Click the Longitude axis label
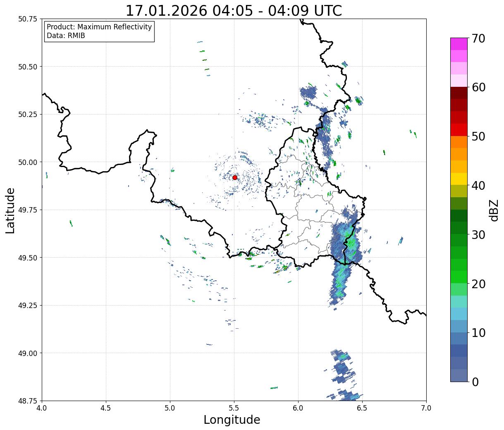 coord(232,420)
